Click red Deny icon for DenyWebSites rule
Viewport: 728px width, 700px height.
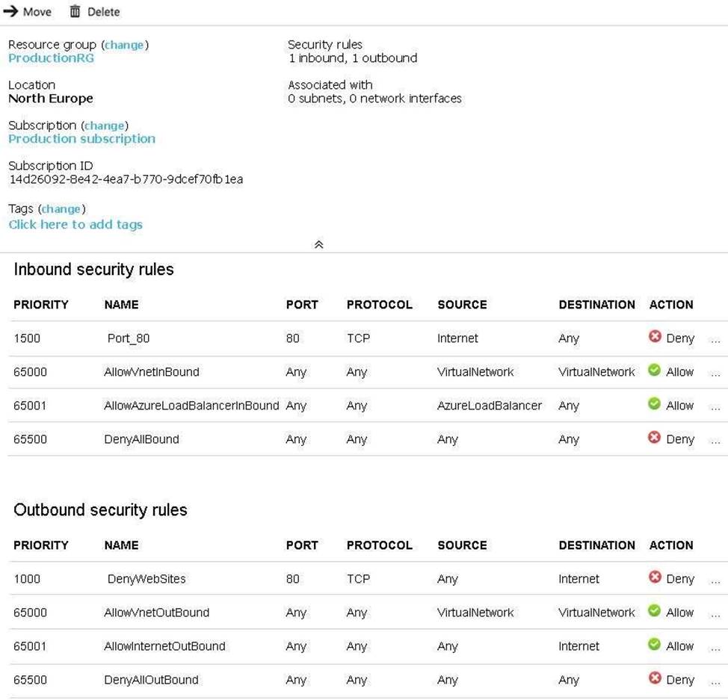tap(655, 577)
